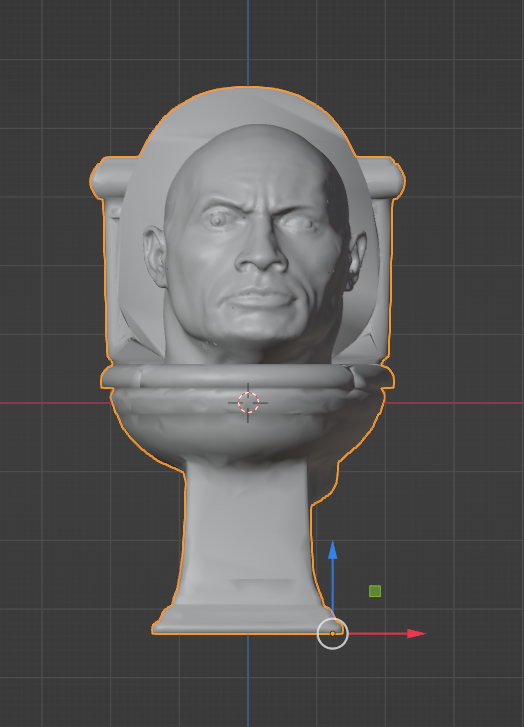Click the white circle free-move gizmo handle
Viewport: 524px width, 727px height.
pos(332,633)
